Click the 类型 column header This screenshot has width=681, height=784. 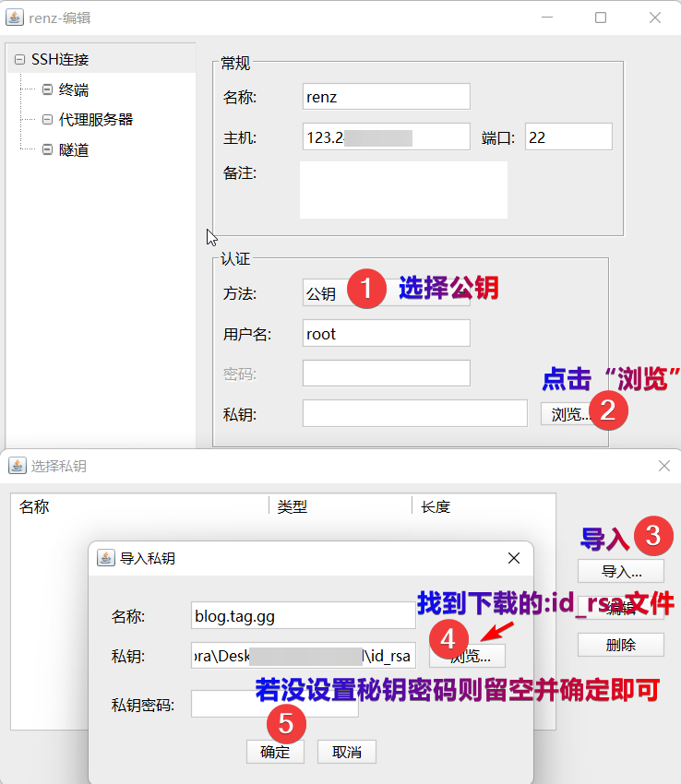pyautogui.click(x=340, y=506)
